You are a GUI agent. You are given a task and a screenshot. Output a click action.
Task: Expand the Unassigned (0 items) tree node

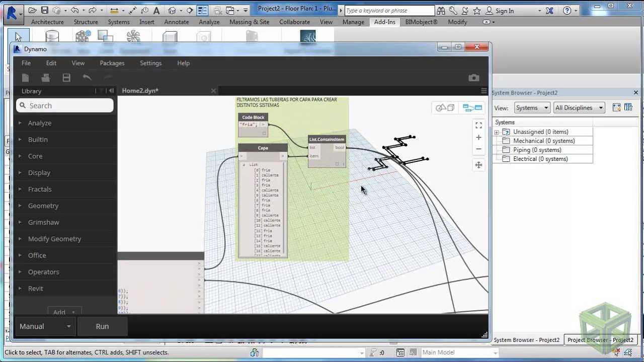(x=497, y=132)
